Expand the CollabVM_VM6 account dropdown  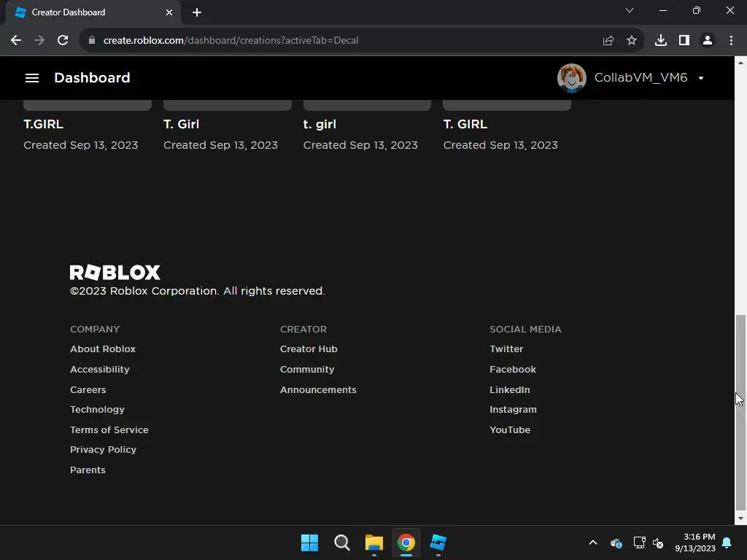[701, 78]
